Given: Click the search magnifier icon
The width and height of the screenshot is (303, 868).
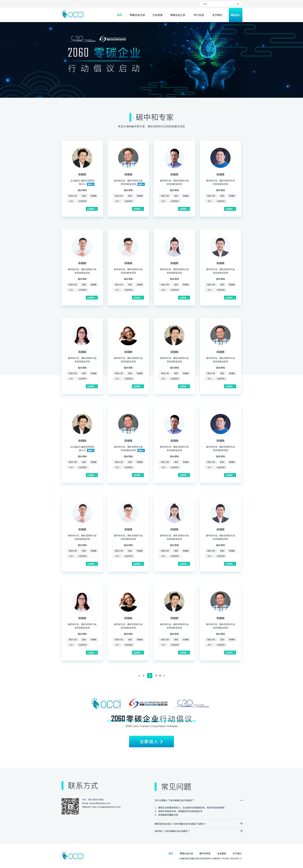Looking at the screenshot, I should tap(238, 4).
